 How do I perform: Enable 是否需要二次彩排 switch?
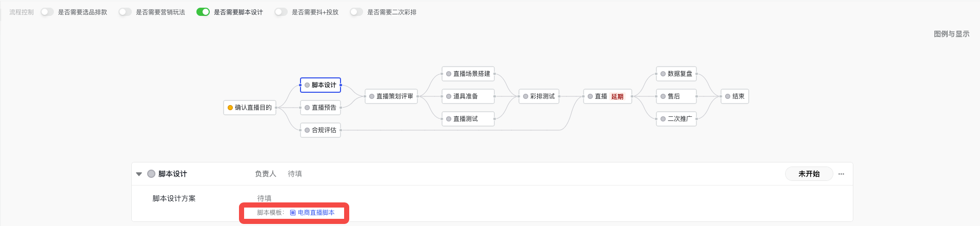pos(356,12)
